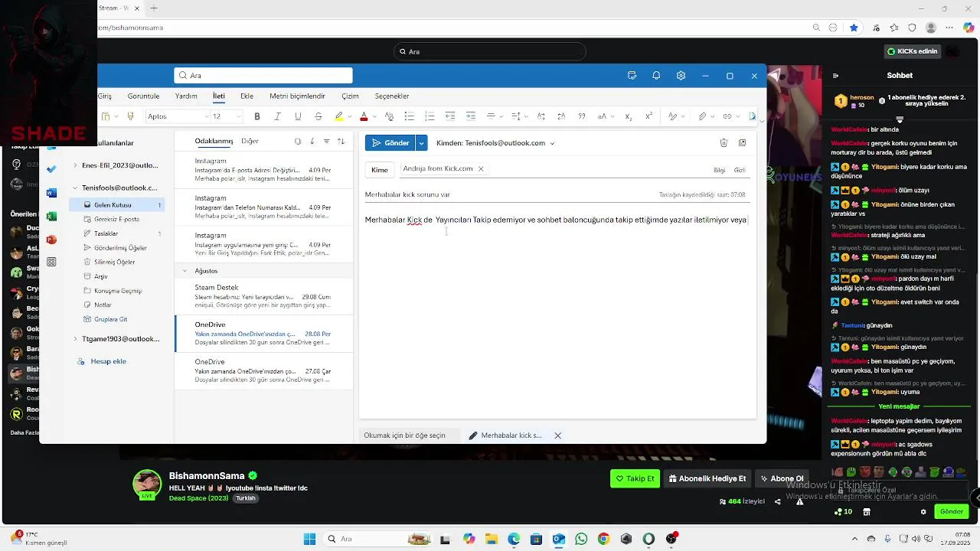
Task: Increase paragraph indent
Action: 470,116
